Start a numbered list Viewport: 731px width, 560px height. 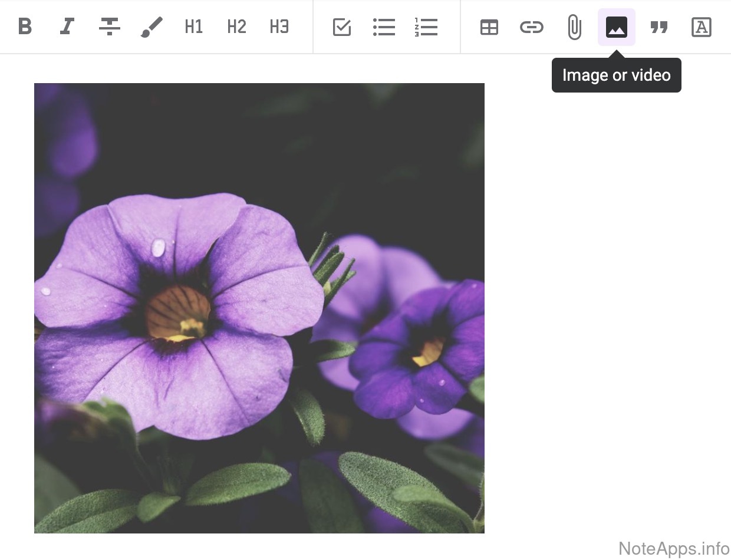pos(426,27)
